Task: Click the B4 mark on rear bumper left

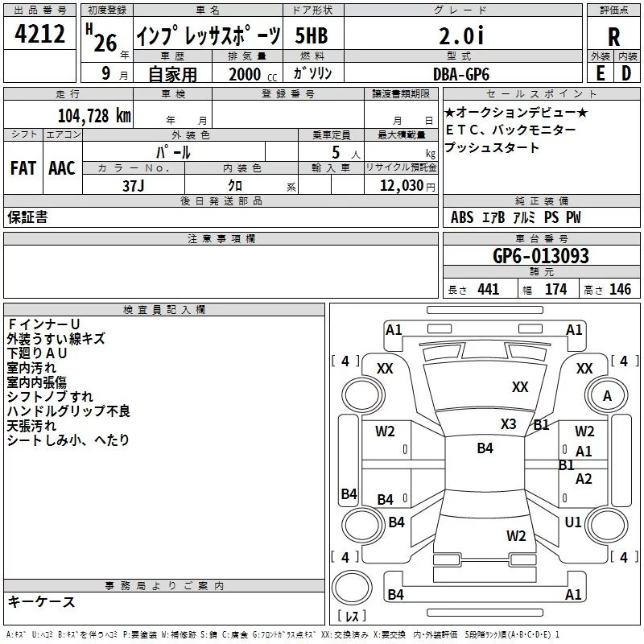Action: 395,595
